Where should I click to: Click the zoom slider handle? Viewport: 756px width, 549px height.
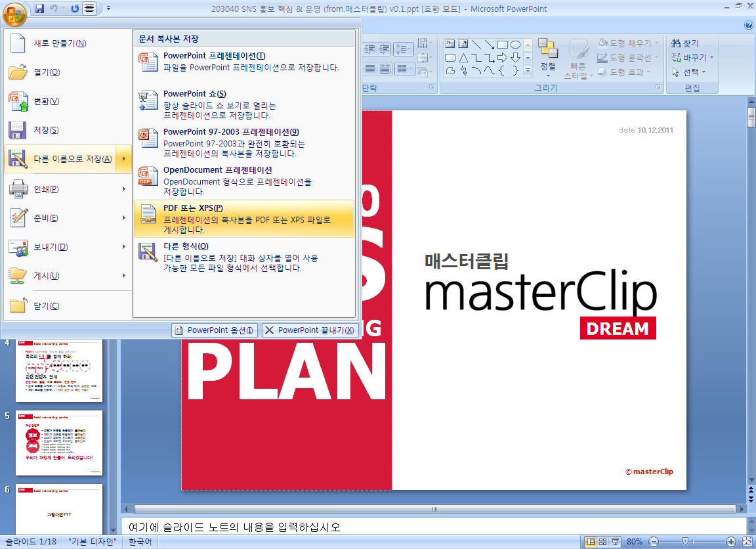pos(685,542)
